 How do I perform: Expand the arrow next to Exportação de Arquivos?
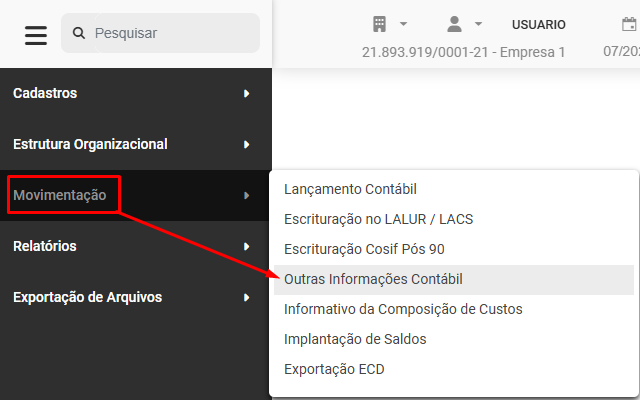[246, 297]
